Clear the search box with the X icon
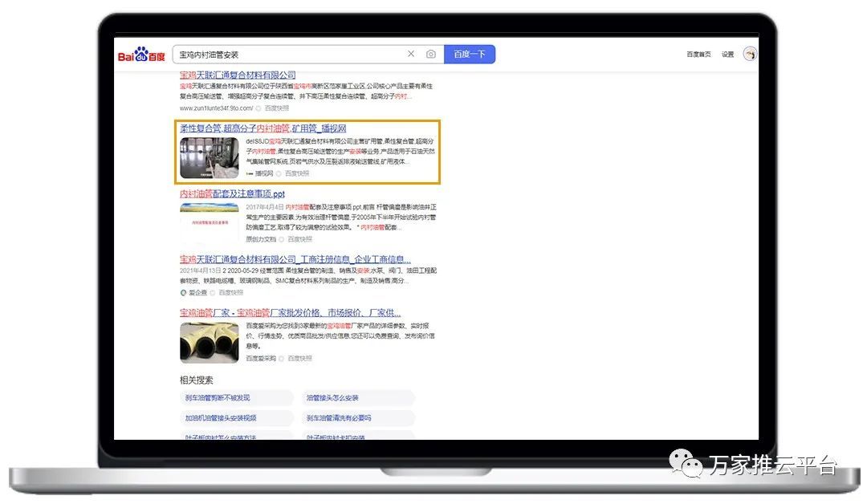Screen dimensions: 867x504 click(x=411, y=55)
